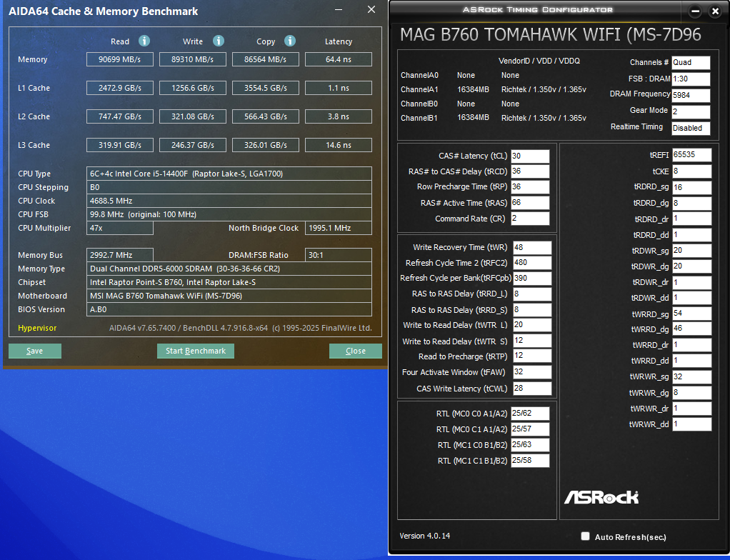Close the AIDA64 benchmark window with X

pyautogui.click(x=371, y=10)
